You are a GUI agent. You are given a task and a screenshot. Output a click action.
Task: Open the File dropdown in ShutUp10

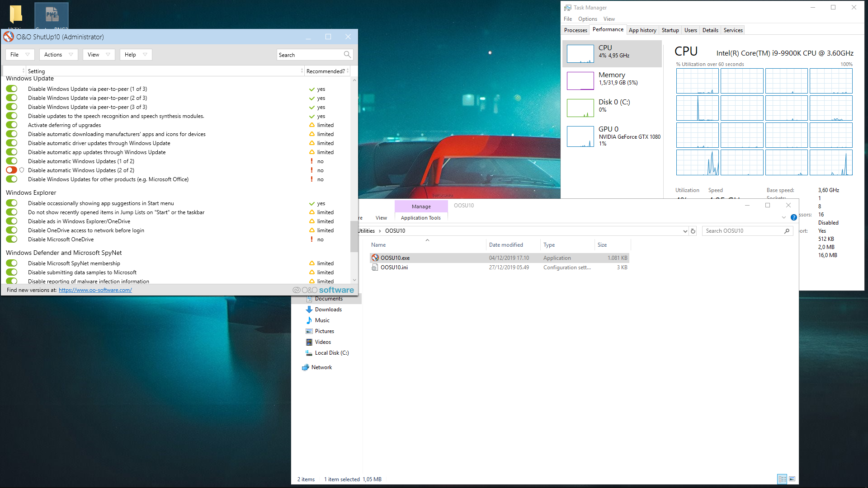(20, 55)
